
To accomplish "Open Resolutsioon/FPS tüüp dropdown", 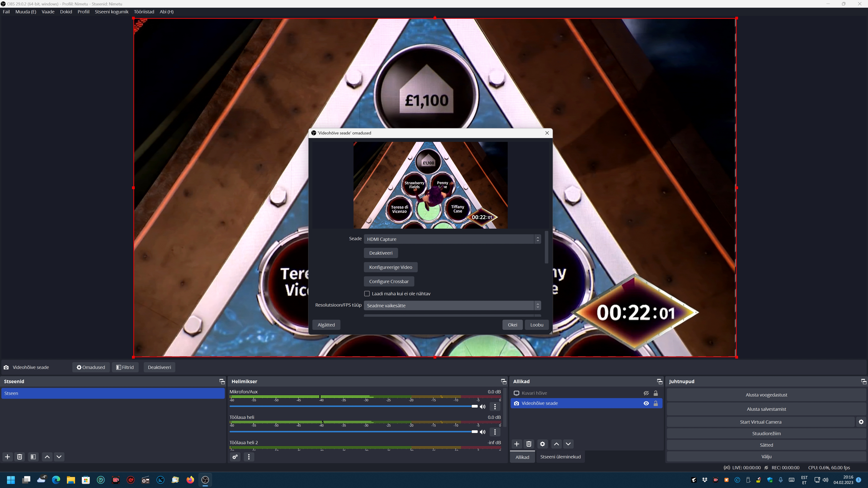I will [x=452, y=305].
